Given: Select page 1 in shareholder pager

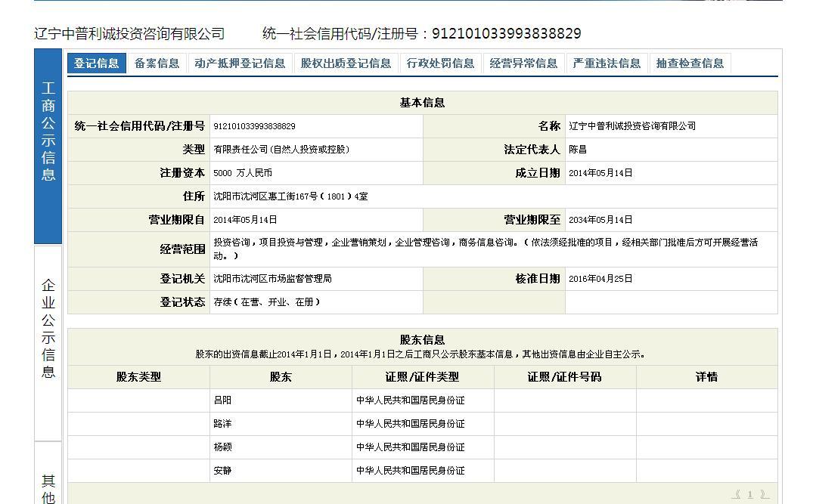Looking at the screenshot, I should 749,494.
